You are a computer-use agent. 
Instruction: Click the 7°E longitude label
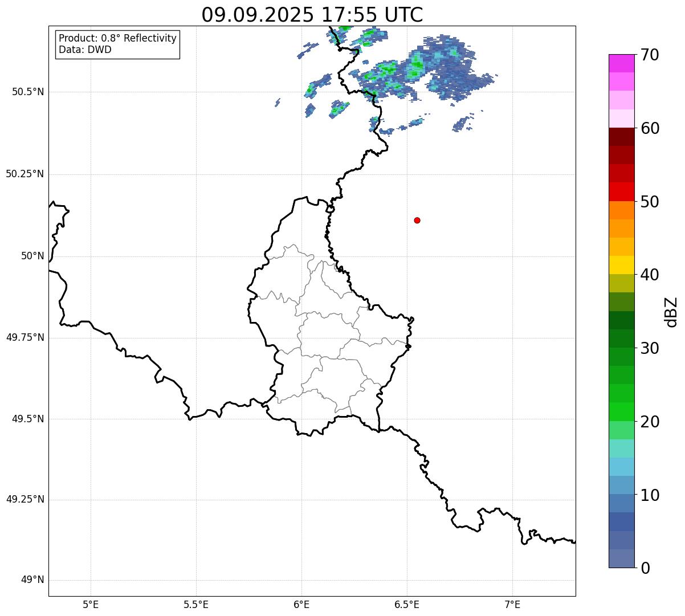pos(512,605)
